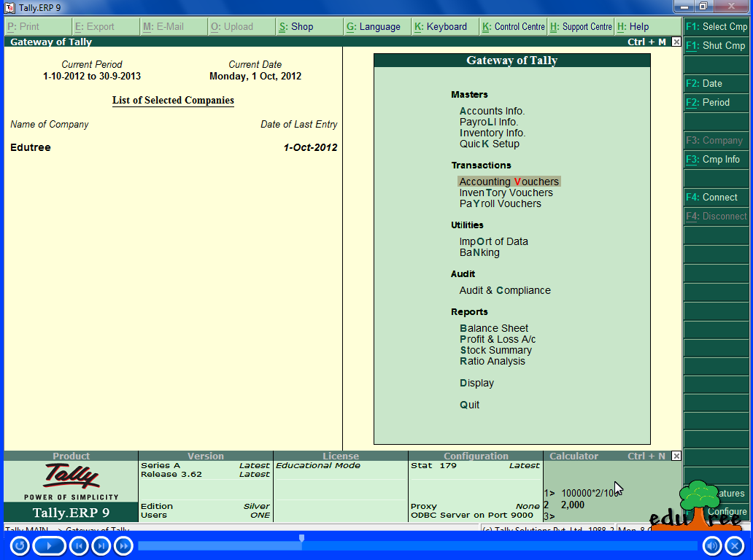Open the Keyboard top menu button

446,27
